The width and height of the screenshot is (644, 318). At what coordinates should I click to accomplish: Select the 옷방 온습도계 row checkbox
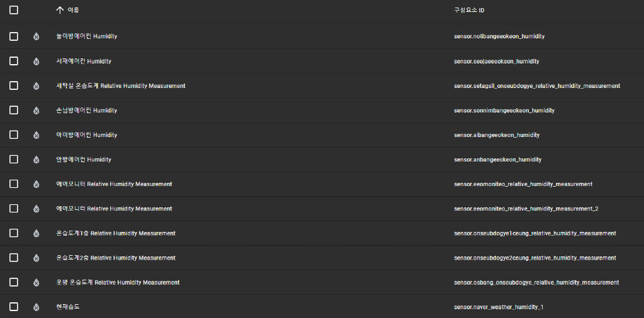pyautogui.click(x=14, y=282)
